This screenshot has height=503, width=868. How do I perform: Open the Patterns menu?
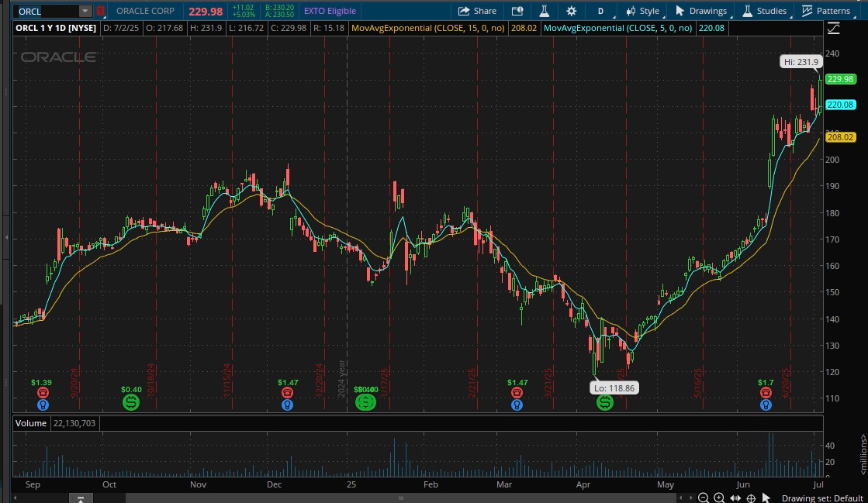coord(826,11)
